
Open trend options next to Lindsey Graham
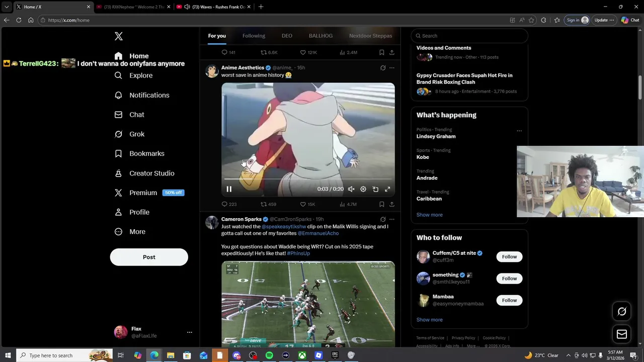click(x=519, y=131)
